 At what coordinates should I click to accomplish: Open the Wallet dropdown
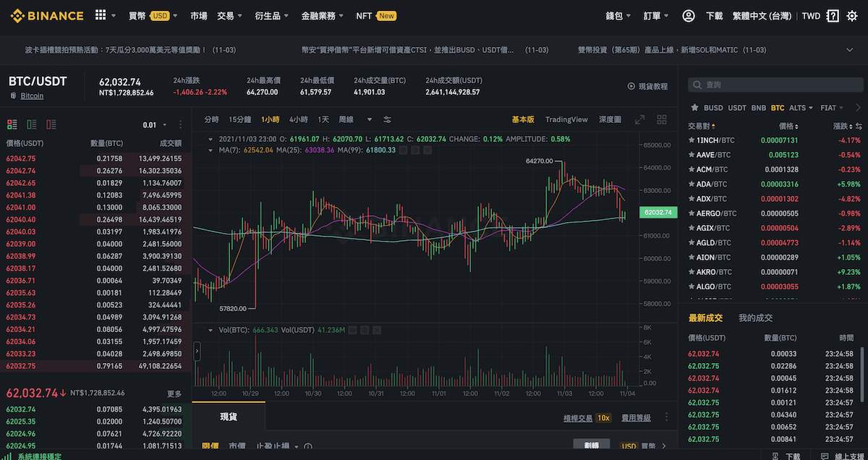[618, 15]
